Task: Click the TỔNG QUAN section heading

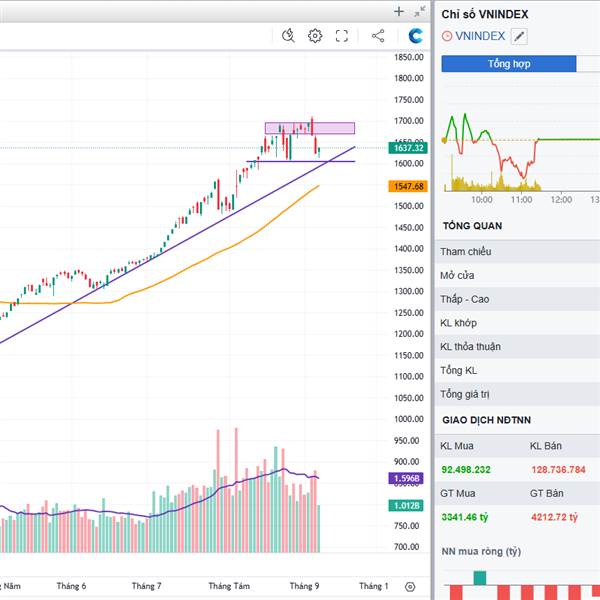Action: click(x=472, y=226)
